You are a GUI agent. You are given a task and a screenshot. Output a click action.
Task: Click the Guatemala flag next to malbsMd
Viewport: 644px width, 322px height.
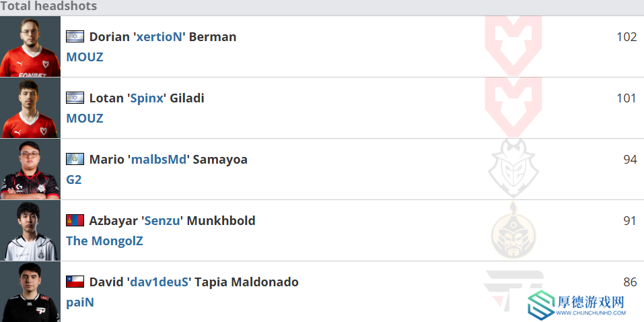click(75, 159)
